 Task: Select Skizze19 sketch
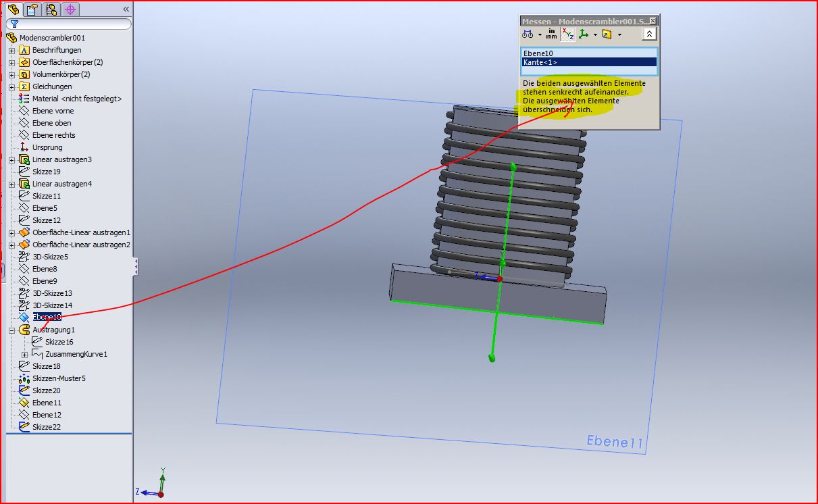[x=46, y=172]
